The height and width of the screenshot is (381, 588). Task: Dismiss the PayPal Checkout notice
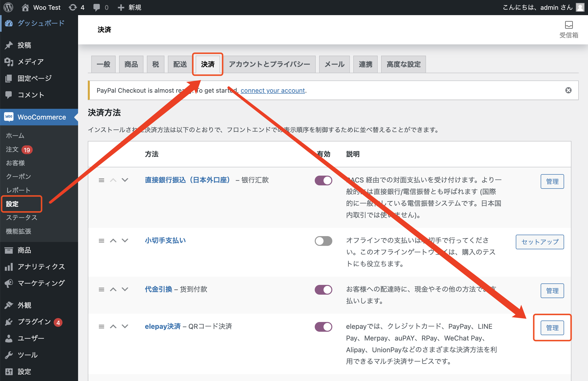pyautogui.click(x=568, y=90)
